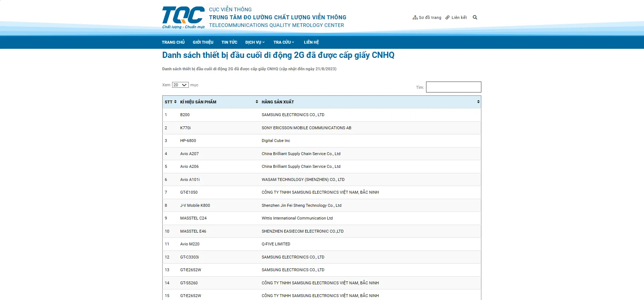Click Shenzhen Jin Fei Sheng Technology cell

pyautogui.click(x=302, y=205)
